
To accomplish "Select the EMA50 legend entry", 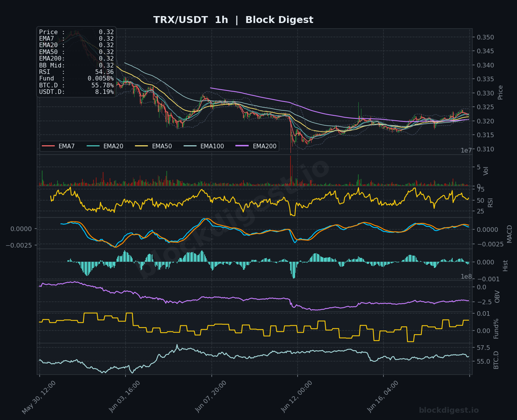I will (154, 146).
